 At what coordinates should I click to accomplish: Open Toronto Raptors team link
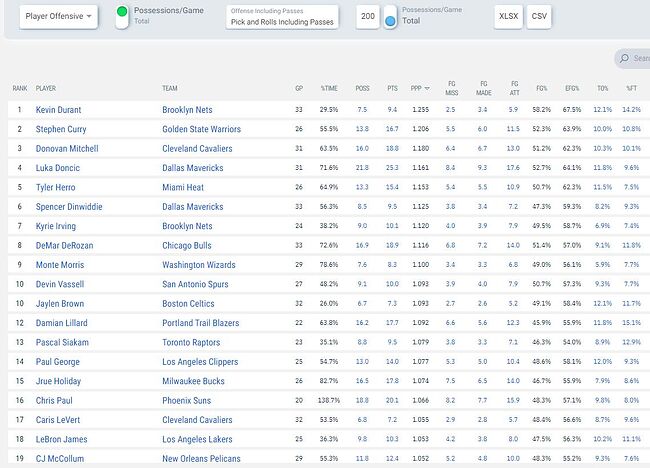(191, 342)
